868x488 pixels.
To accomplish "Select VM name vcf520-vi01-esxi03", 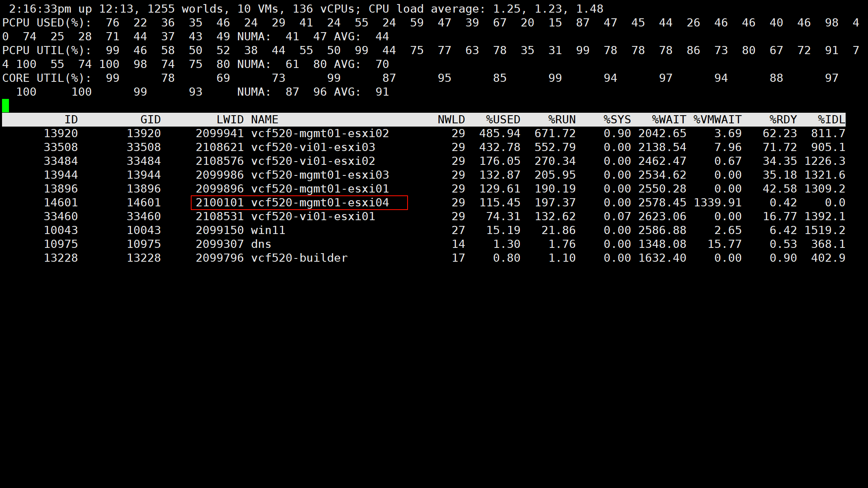I will coord(313,147).
